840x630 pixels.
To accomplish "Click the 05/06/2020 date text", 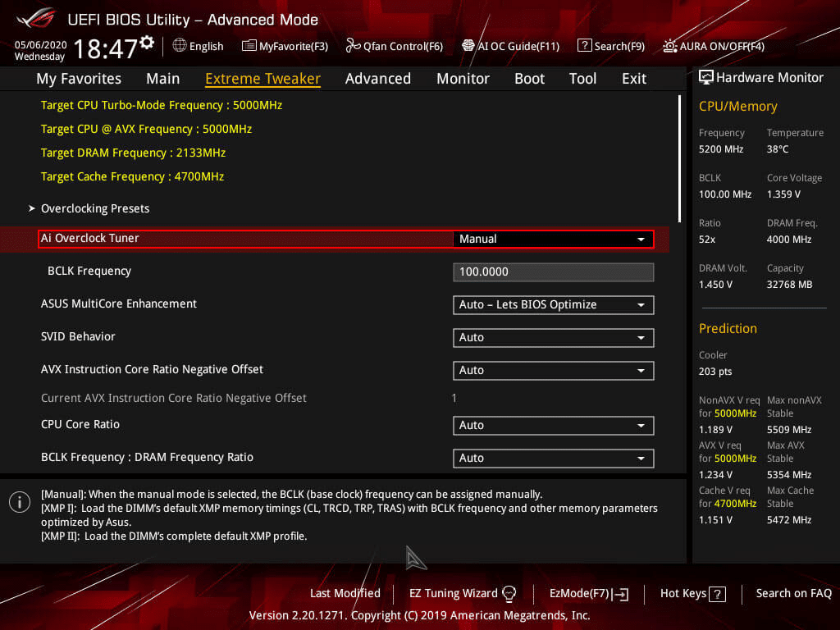I will 41,44.
